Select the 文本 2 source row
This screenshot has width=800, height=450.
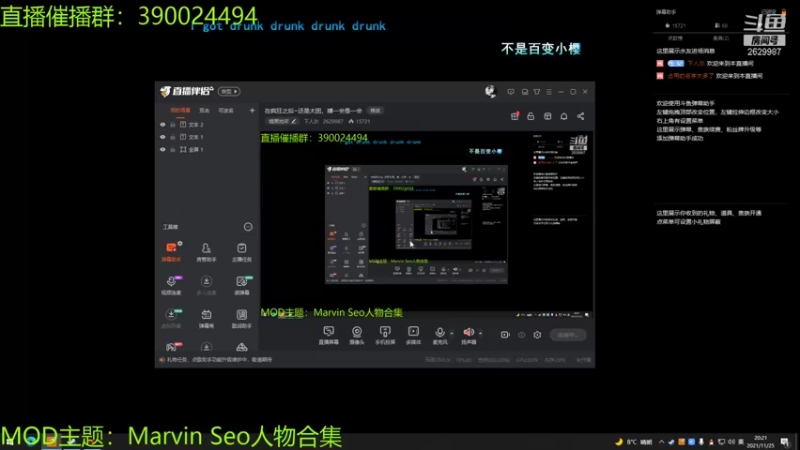(207, 124)
